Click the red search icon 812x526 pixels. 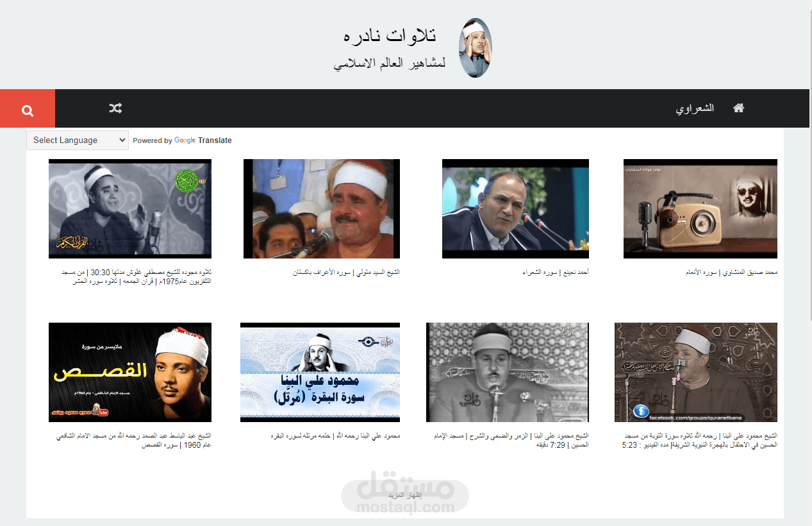(x=28, y=109)
